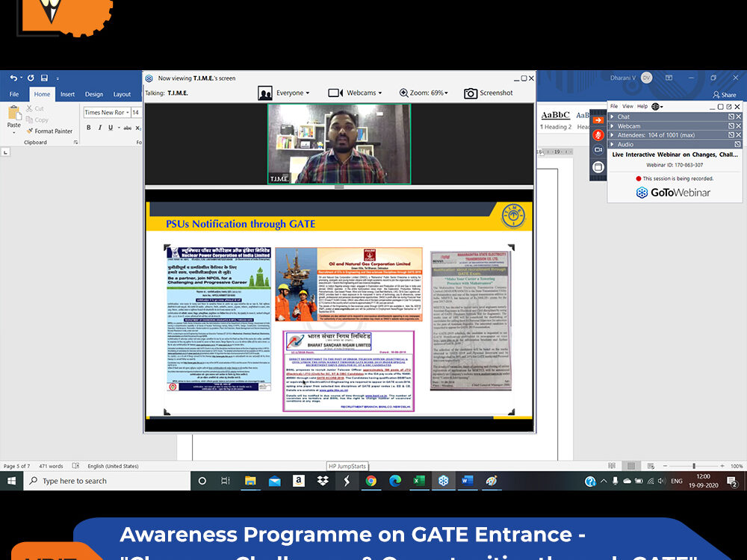Click the zoom slider handle in Word
This screenshot has width=747, height=560.
click(x=694, y=466)
